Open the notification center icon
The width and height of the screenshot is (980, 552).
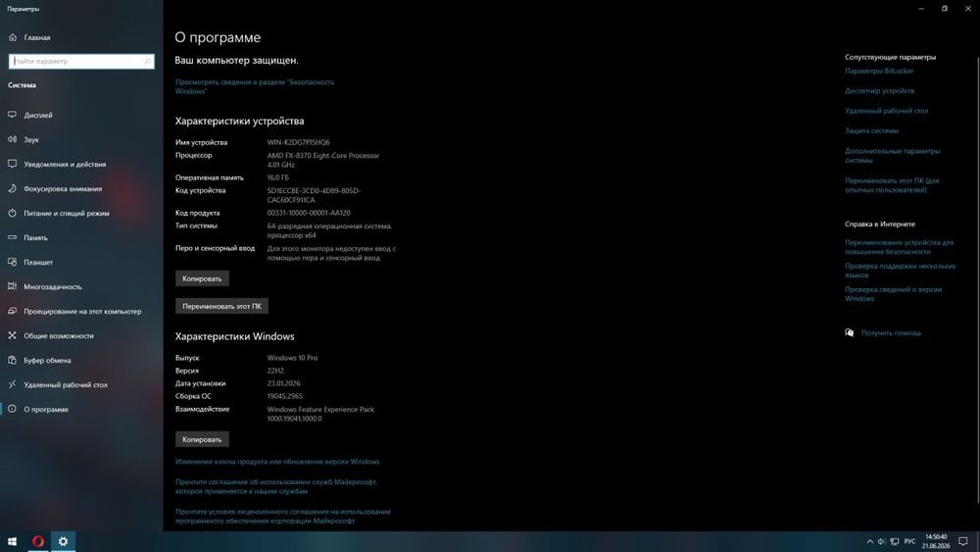(x=963, y=541)
